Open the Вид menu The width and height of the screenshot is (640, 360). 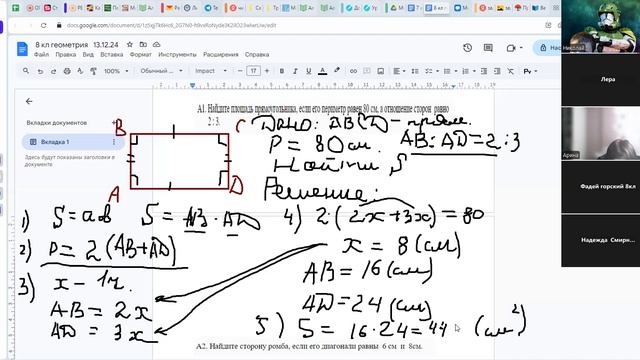tap(88, 54)
